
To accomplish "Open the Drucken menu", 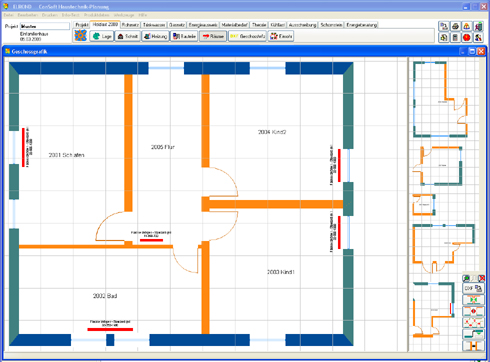I will [x=50, y=15].
